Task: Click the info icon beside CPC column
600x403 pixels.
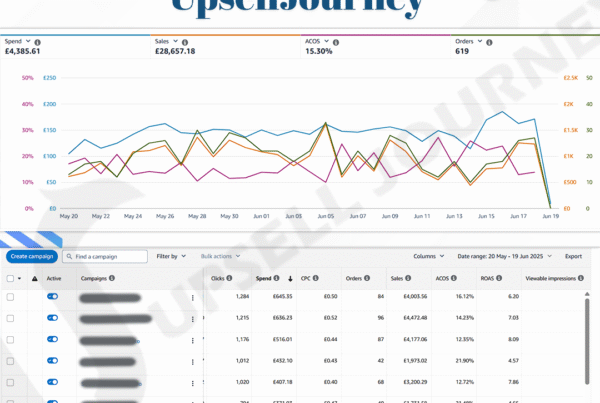Action: coord(316,278)
